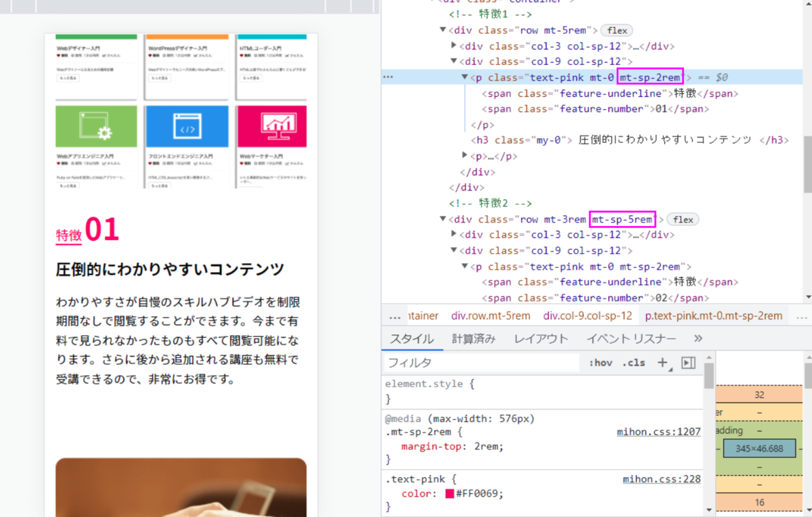Select the <!-- 特徴1 --> comment line

490,14
